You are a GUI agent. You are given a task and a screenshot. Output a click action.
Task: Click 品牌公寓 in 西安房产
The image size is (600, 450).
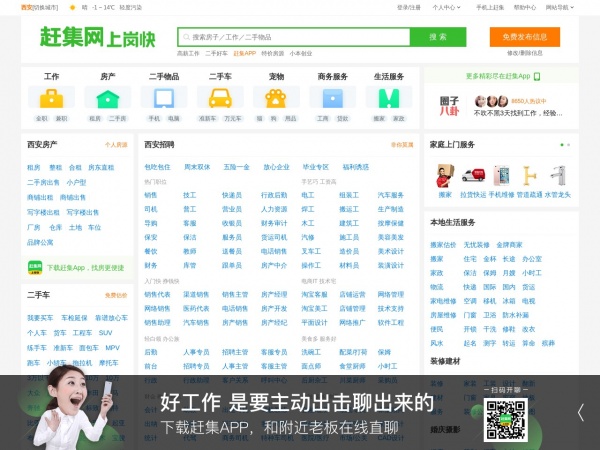tap(40, 242)
